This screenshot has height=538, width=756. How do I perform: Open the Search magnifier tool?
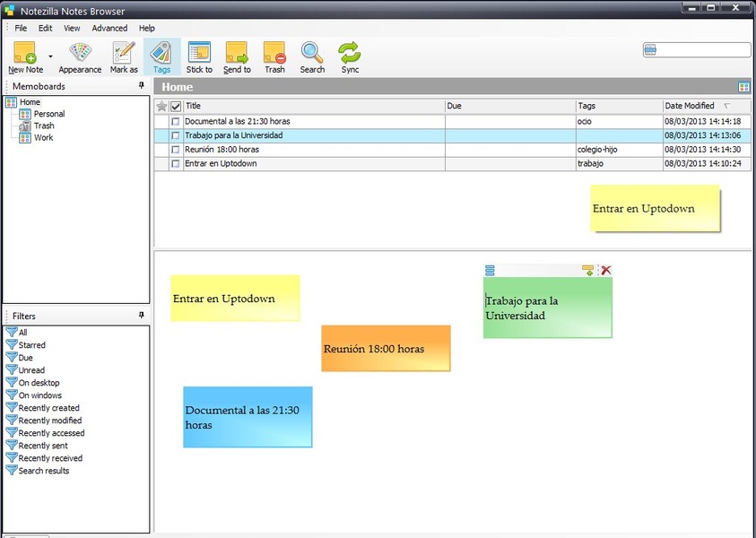point(312,52)
